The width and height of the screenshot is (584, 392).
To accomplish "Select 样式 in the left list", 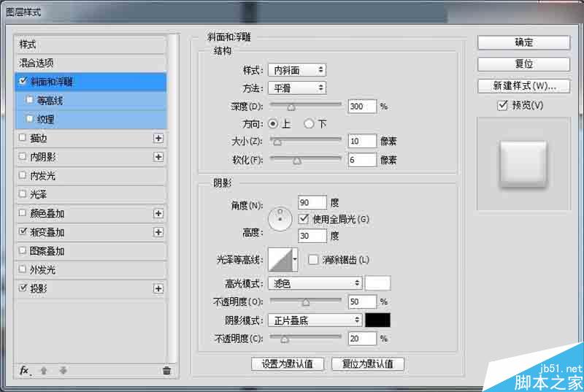I will 91,45.
